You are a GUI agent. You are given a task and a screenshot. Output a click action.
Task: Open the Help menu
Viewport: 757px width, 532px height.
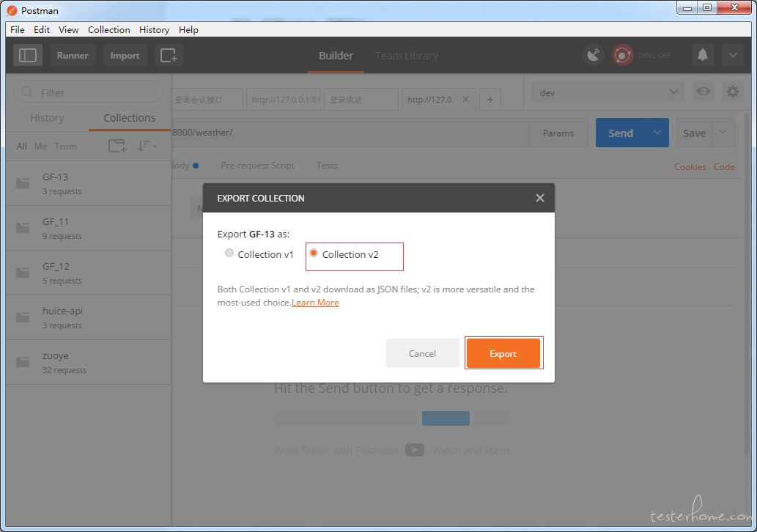pyautogui.click(x=188, y=29)
